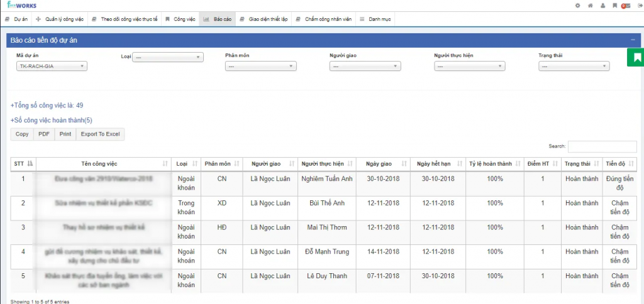The width and height of the screenshot is (644, 304).
Task: Click the HĐ department cell in row 3
Action: pos(222,232)
